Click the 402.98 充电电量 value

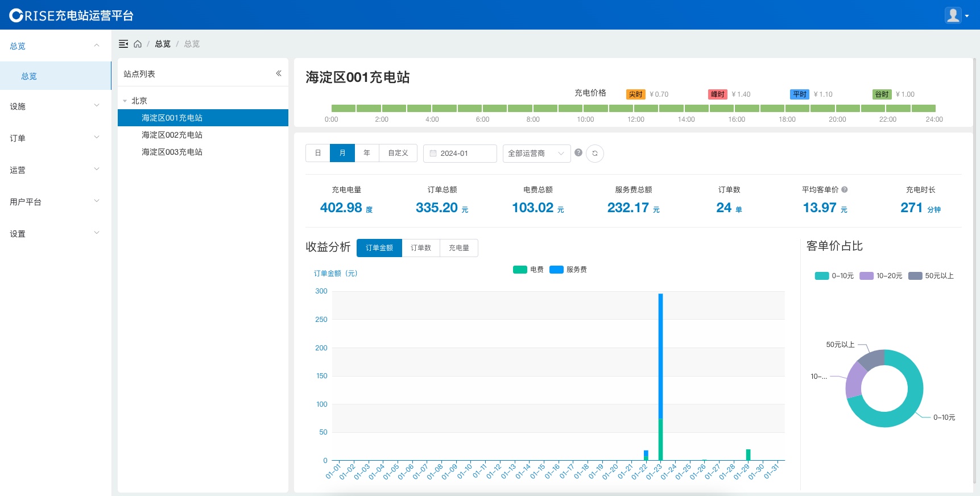click(x=341, y=208)
